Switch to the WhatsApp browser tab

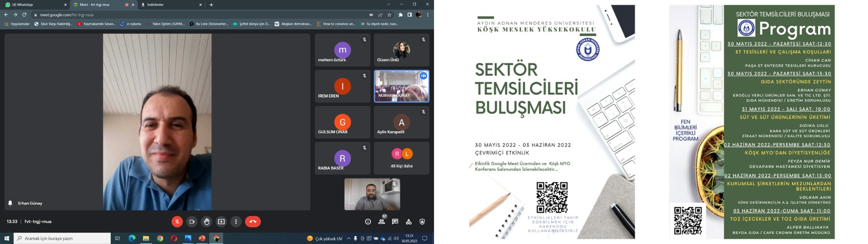click(x=33, y=5)
